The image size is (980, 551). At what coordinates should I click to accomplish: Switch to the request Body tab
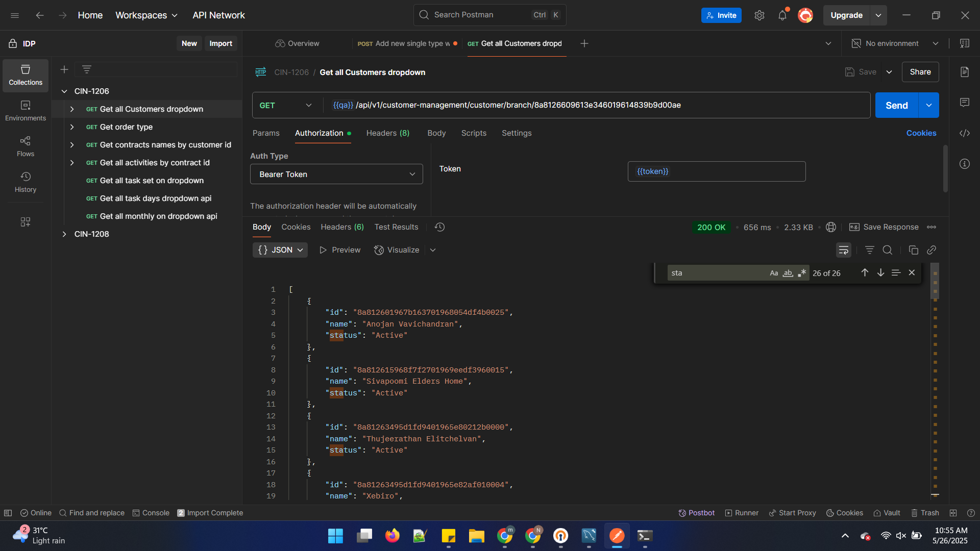[436, 133]
